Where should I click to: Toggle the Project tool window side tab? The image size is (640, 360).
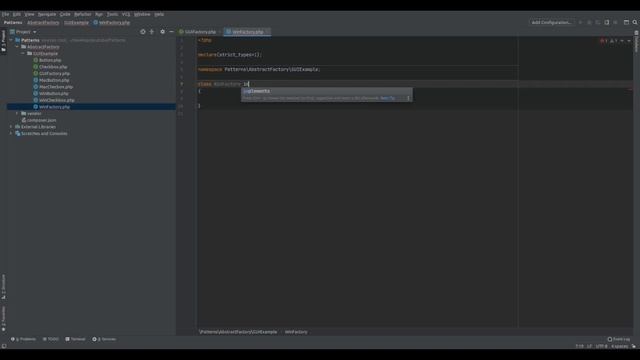3,41
